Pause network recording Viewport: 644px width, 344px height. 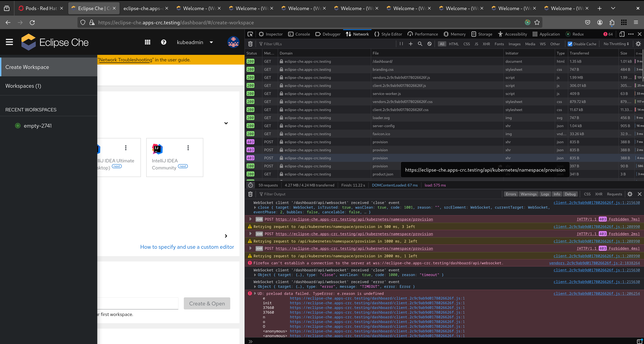[401, 44]
